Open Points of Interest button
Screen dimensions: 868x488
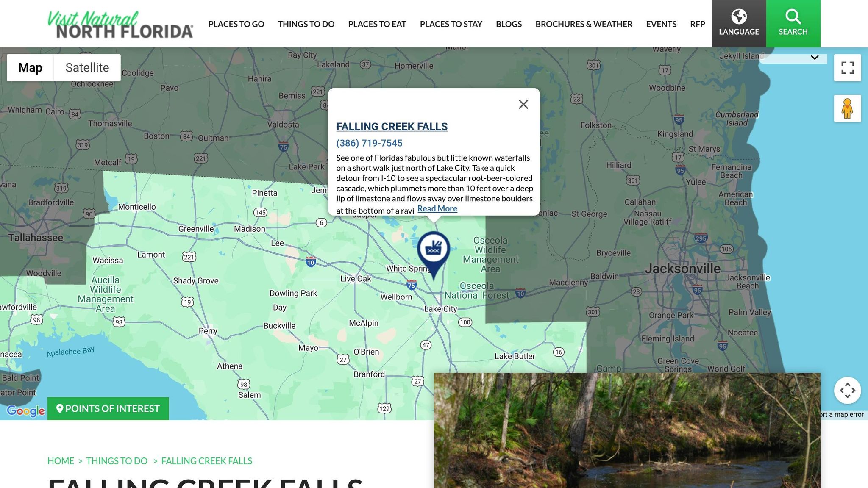click(x=108, y=409)
